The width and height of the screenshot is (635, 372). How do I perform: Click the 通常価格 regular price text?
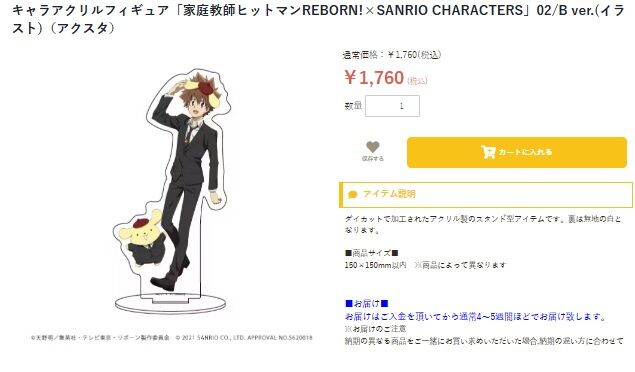pyautogui.click(x=392, y=55)
